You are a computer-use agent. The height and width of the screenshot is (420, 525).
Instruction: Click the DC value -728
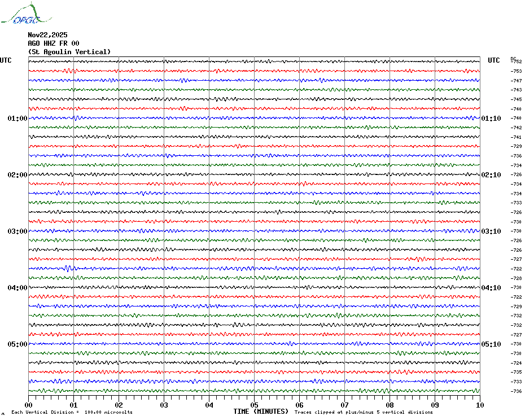[517, 278]
